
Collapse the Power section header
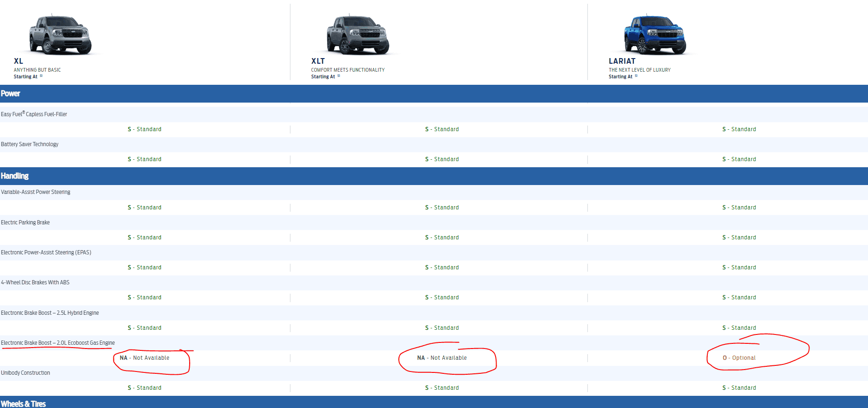tap(434, 94)
